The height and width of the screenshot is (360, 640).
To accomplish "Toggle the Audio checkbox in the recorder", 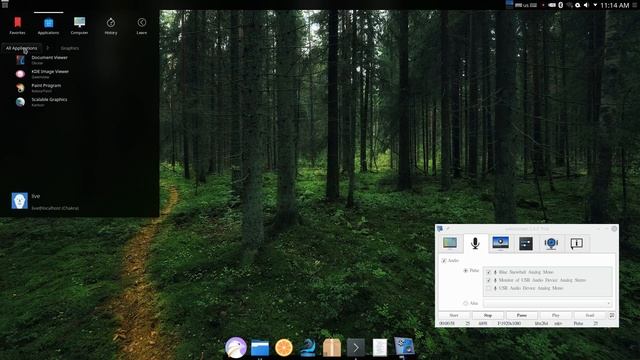I will click(444, 260).
